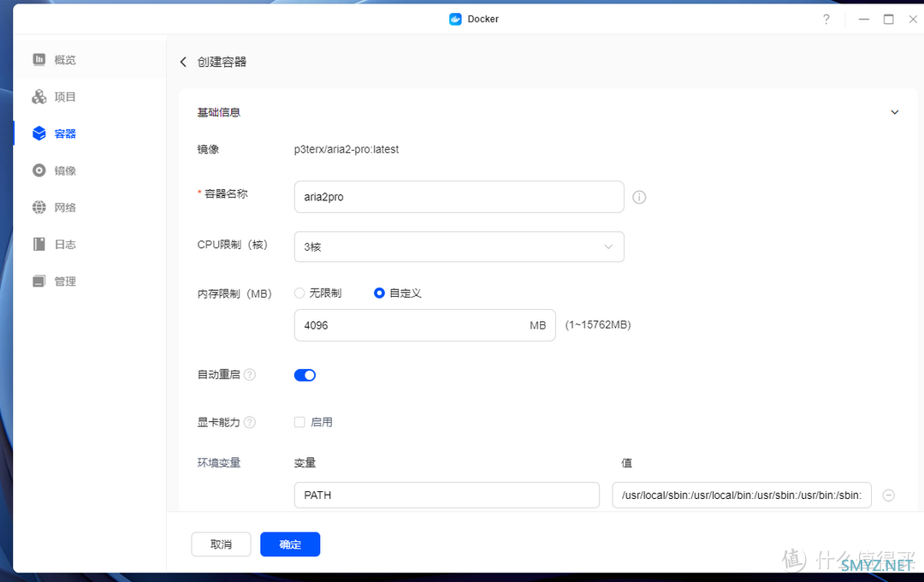This screenshot has height=582, width=924.
Task: Click the 容器 containers sidebar icon
Action: click(38, 134)
